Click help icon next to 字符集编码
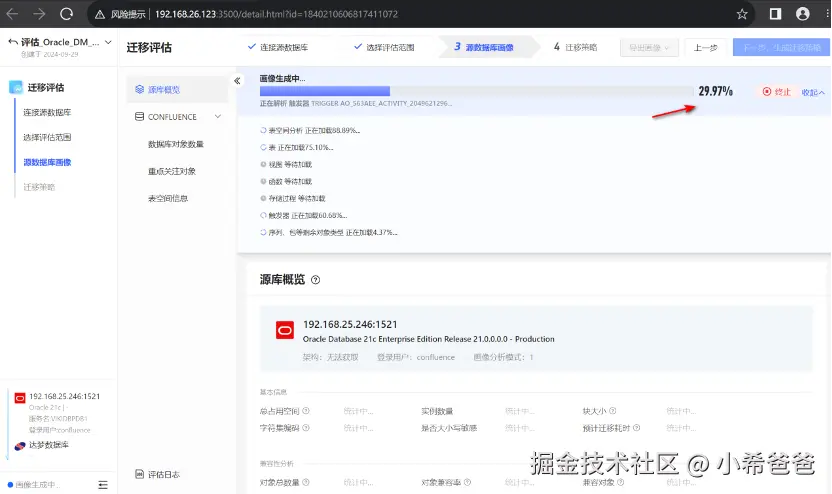The image size is (832, 494). pos(306,428)
